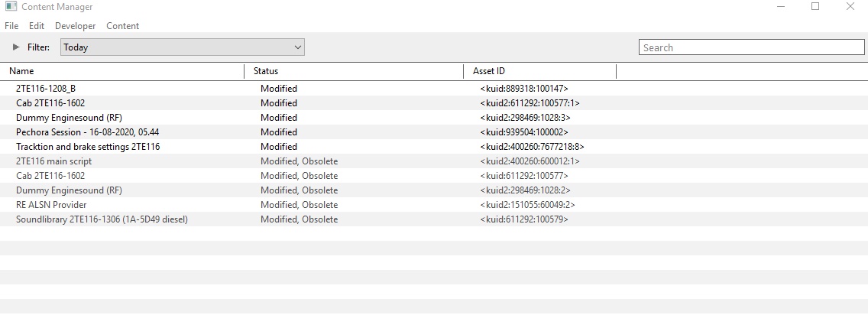Select the RE ALSN Provider row
The width and height of the screenshot is (868, 328).
[x=434, y=204]
